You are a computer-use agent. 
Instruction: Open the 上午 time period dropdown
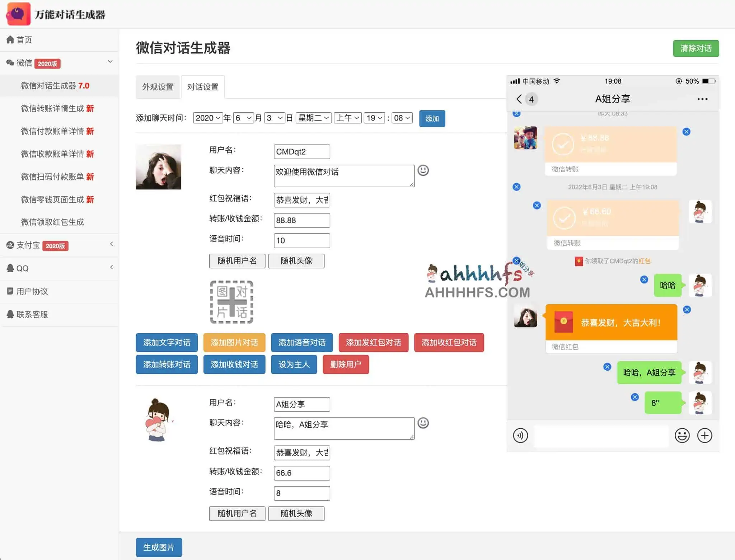347,118
